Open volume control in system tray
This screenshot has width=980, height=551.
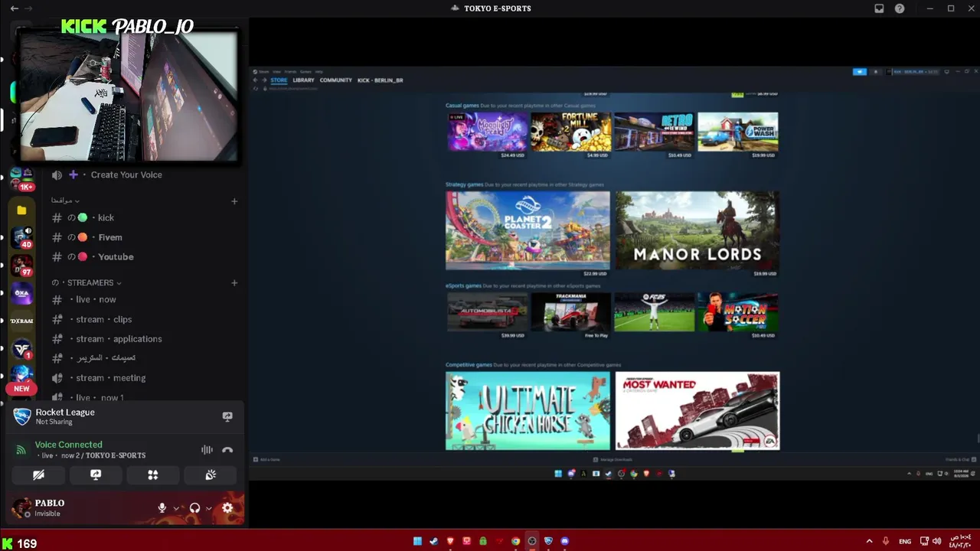[x=936, y=541]
